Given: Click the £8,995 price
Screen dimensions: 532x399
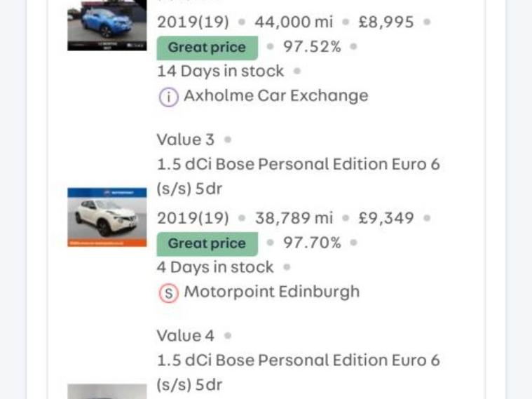Looking at the screenshot, I should coord(386,22).
